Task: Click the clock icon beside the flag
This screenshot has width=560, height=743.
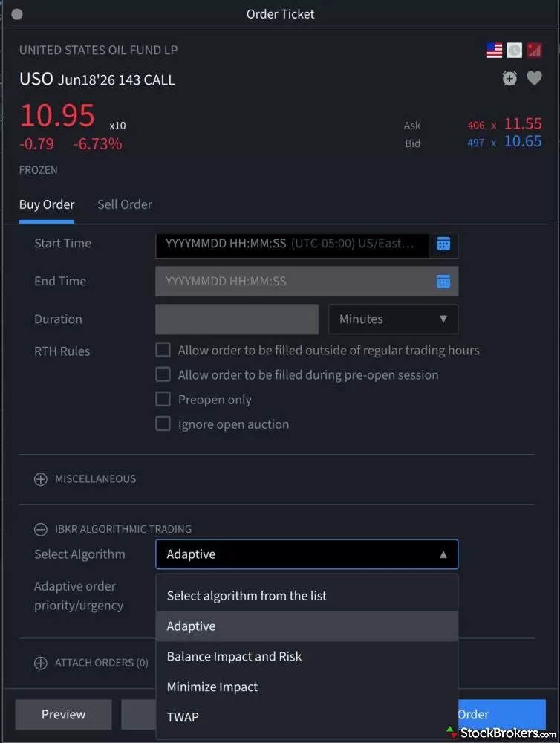Action: tap(514, 51)
